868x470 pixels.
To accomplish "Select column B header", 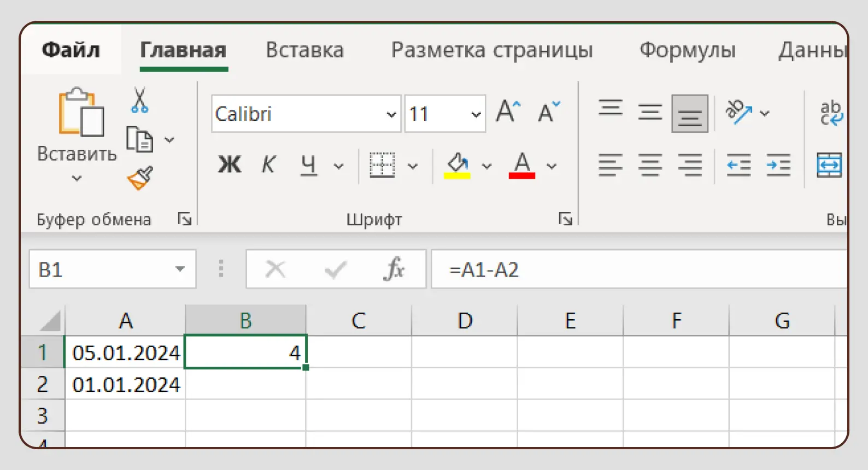I will (x=245, y=321).
